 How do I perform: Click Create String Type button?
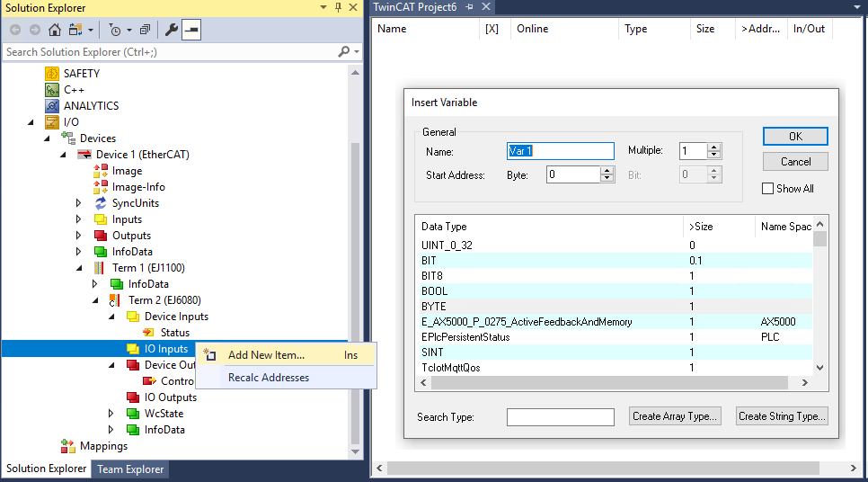[783, 416]
